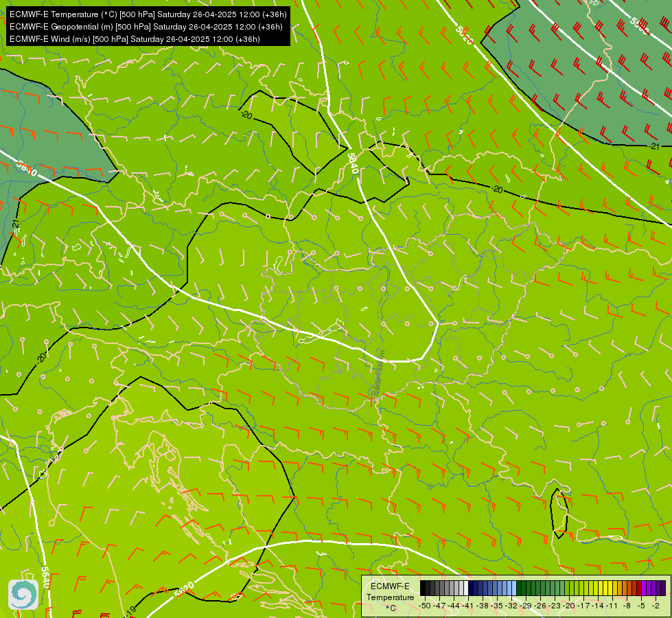The width and height of the screenshot is (672, 618).
Task: Pick the white swatch left of -41
Action: (466, 588)
